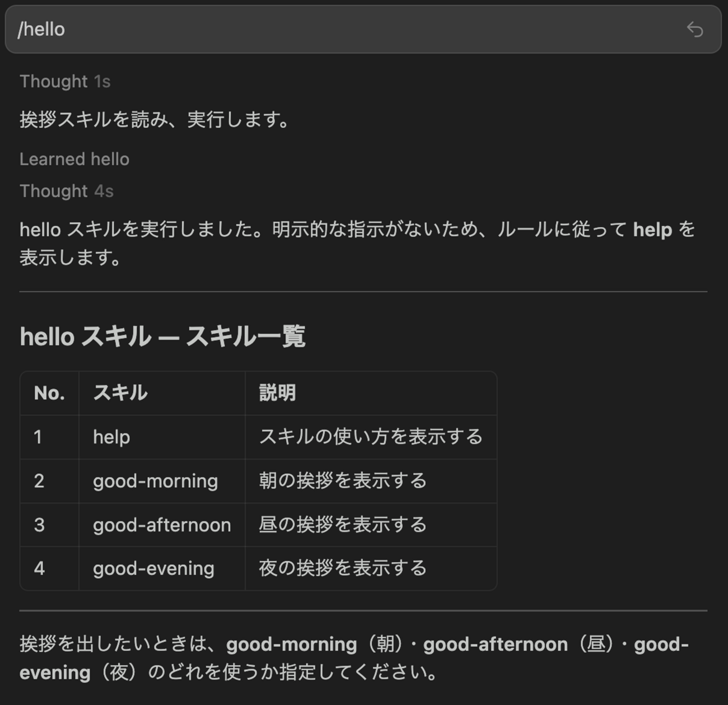This screenshot has height=705, width=728.
Task: Click the "説明" column header
Action: 277,393
